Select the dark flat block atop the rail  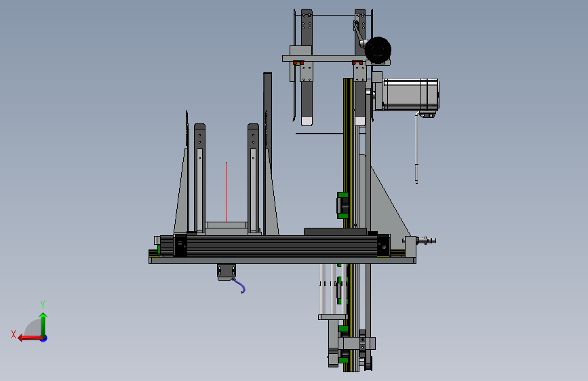[335, 232]
